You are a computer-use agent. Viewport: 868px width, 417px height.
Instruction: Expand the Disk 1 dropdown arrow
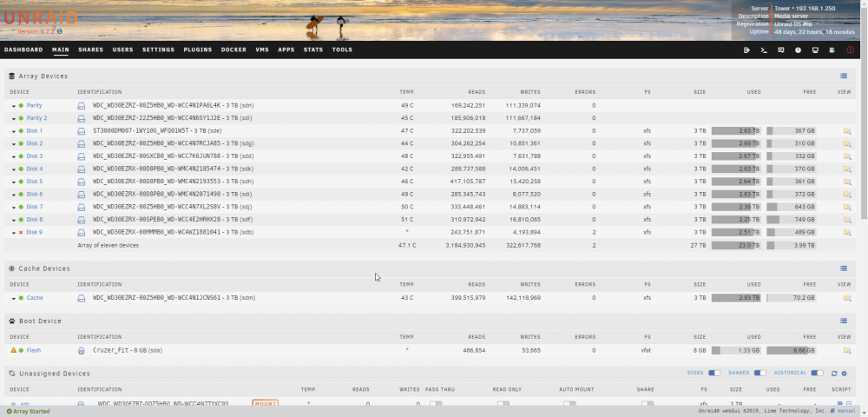[14, 131]
